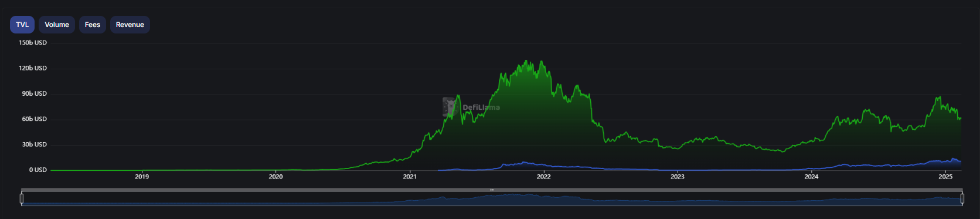Show the Revenue chart tab
Screen dimensions: 980x219
coord(130,25)
